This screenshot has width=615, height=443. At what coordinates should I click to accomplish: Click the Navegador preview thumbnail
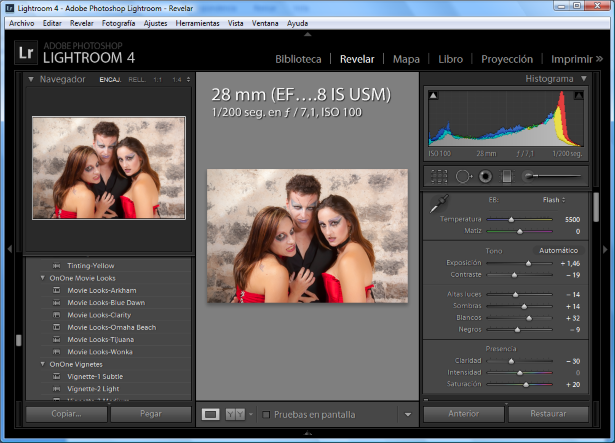click(x=109, y=168)
